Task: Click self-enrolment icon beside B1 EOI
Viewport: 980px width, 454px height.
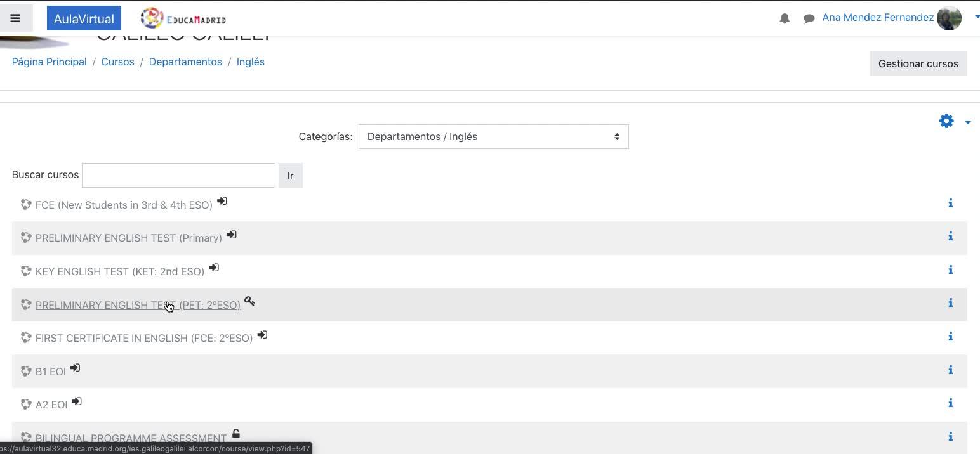Action: click(x=75, y=368)
